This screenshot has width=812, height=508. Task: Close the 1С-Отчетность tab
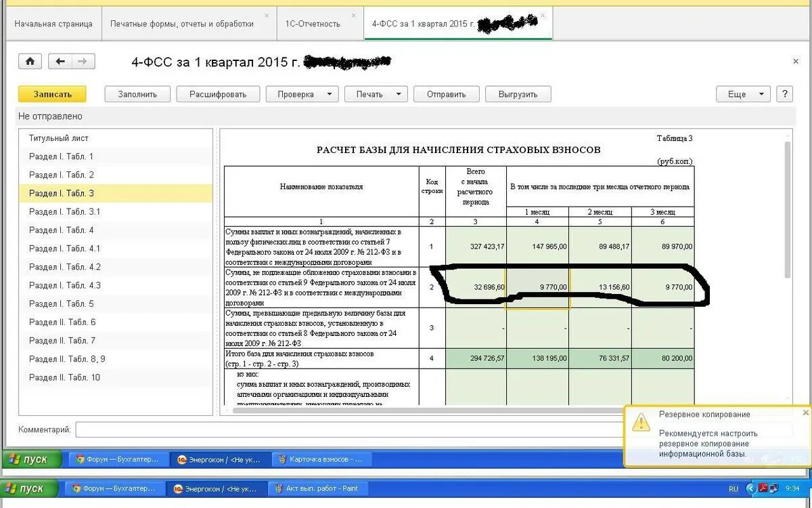click(x=353, y=15)
